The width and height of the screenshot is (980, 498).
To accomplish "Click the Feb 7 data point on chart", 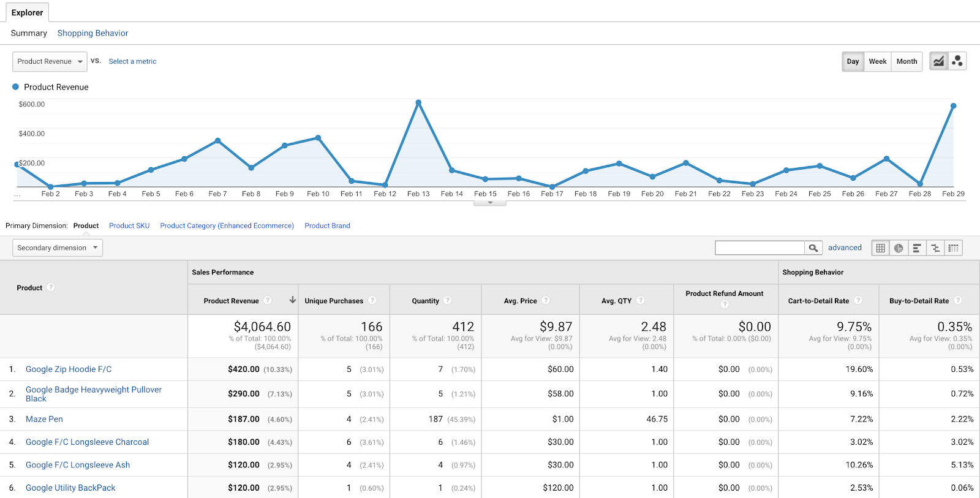I will pyautogui.click(x=218, y=141).
